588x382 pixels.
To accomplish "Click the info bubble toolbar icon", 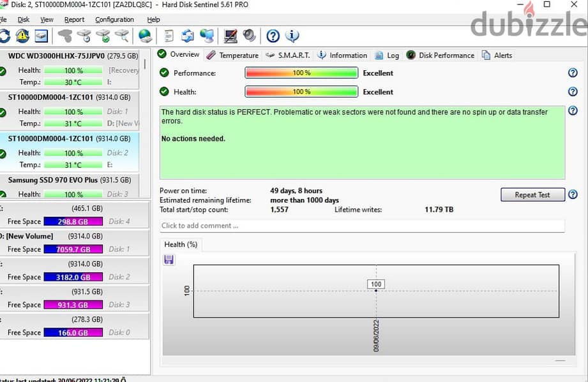I will point(292,36).
